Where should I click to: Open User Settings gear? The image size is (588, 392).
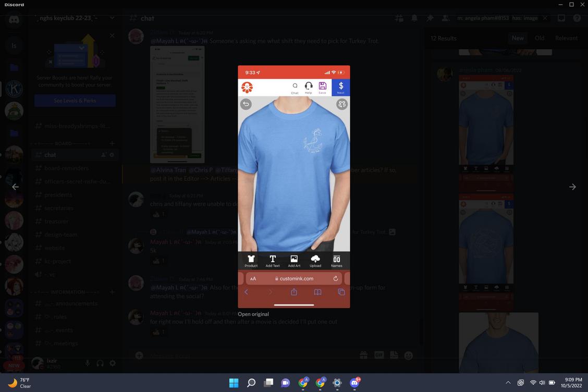(x=113, y=363)
